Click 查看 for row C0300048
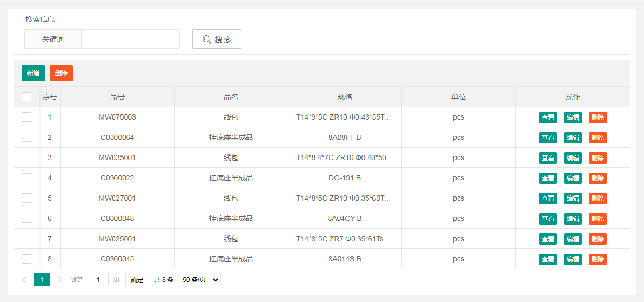Image resolution: width=644 pixels, height=302 pixels. [x=548, y=219]
